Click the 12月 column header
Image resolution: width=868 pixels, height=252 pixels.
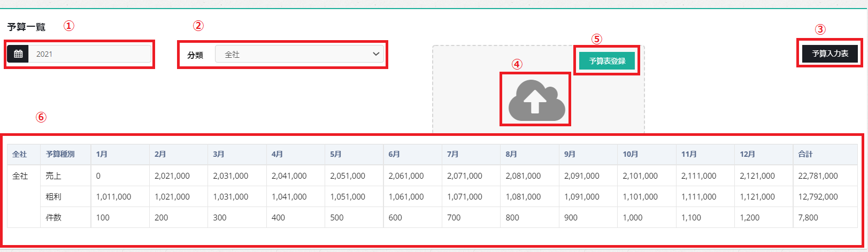(747, 154)
